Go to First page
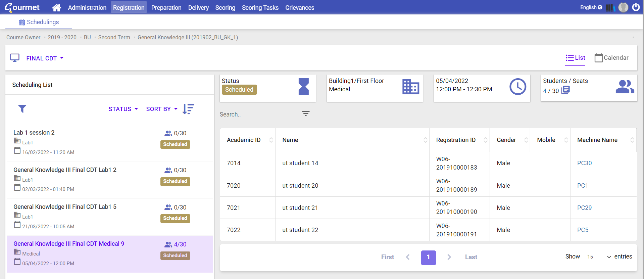 [388, 257]
